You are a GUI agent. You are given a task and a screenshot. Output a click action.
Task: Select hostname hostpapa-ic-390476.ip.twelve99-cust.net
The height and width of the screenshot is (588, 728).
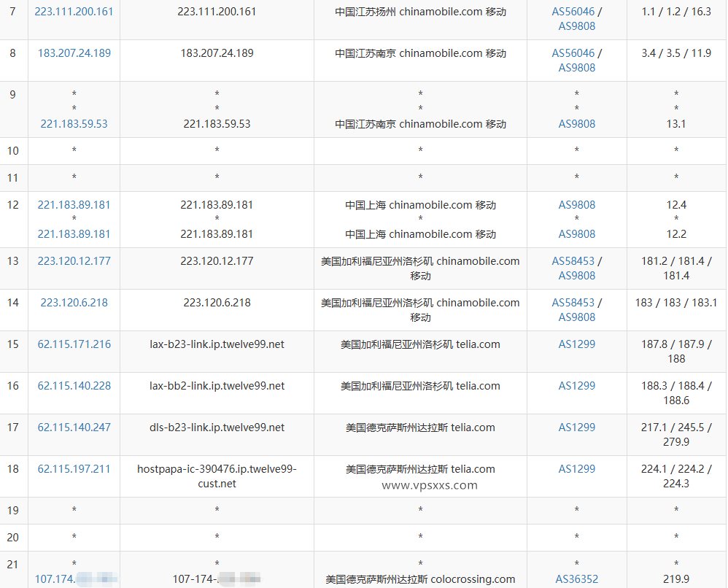coord(217,476)
